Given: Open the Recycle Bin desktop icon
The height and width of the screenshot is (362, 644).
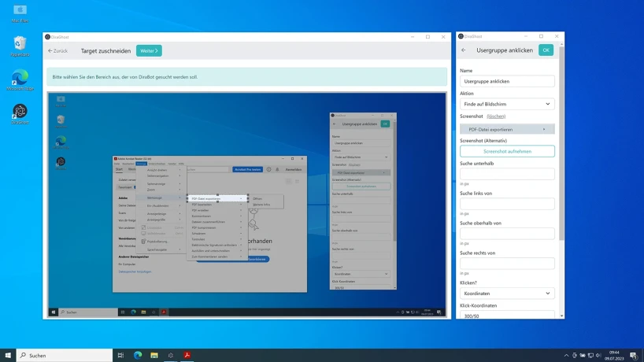Looking at the screenshot, I should point(20,44).
